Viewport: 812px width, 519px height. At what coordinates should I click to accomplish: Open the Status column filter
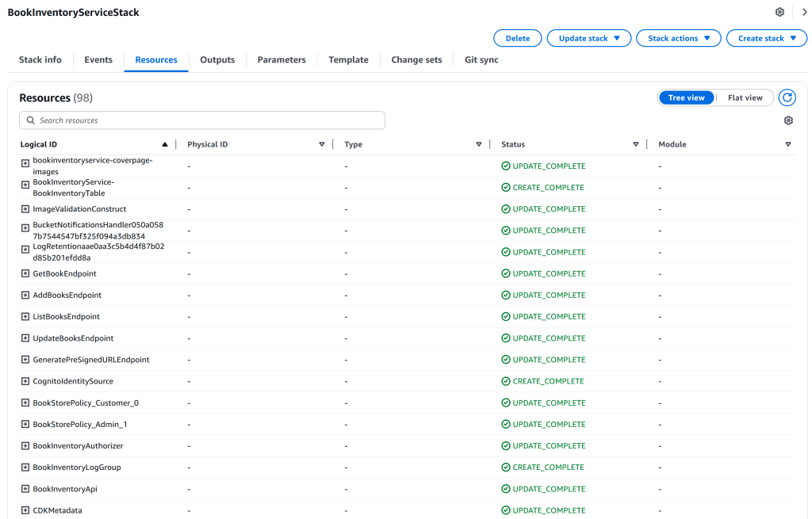(635, 144)
